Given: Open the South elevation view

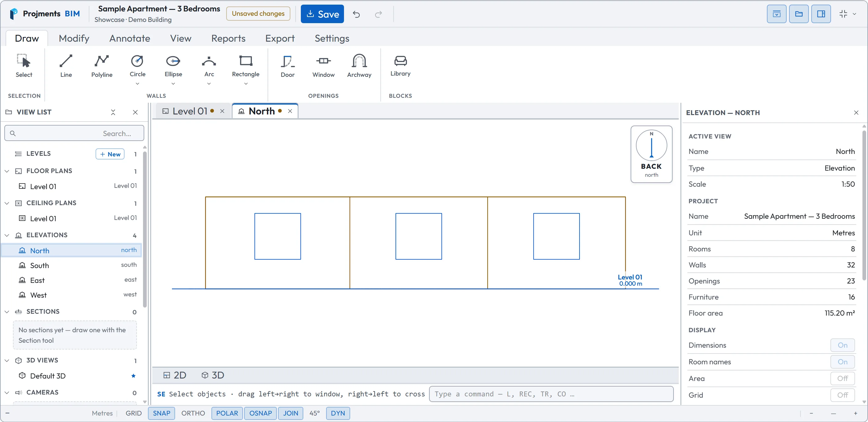Looking at the screenshot, I should pos(72,265).
